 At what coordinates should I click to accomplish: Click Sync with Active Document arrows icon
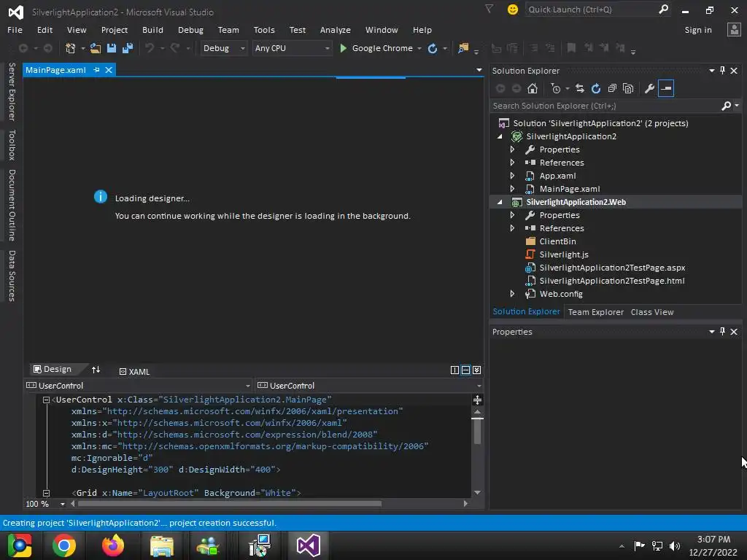[580, 88]
